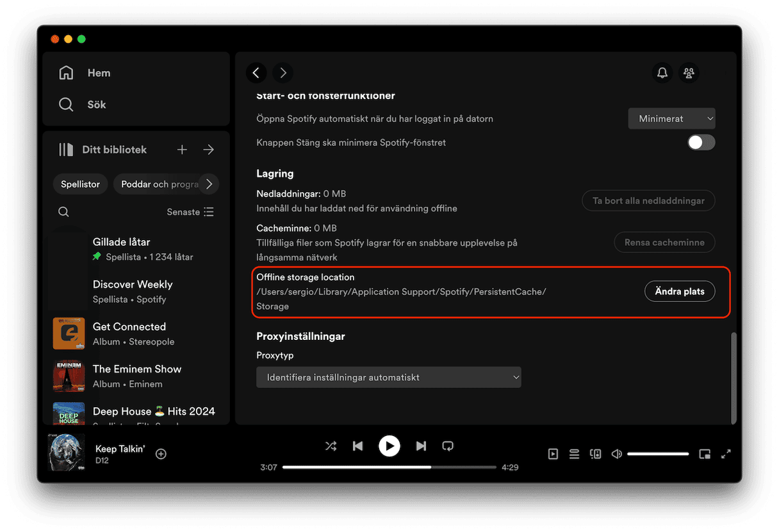This screenshot has width=779, height=532.
Task: Click the offline storage path text
Action: (401, 299)
